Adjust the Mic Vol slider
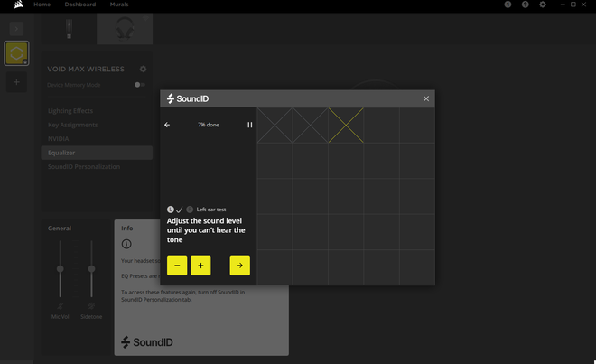The image size is (596, 364). 61,269
